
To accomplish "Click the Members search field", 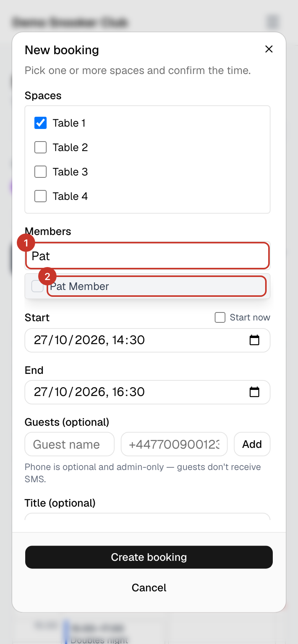I will pos(147,256).
